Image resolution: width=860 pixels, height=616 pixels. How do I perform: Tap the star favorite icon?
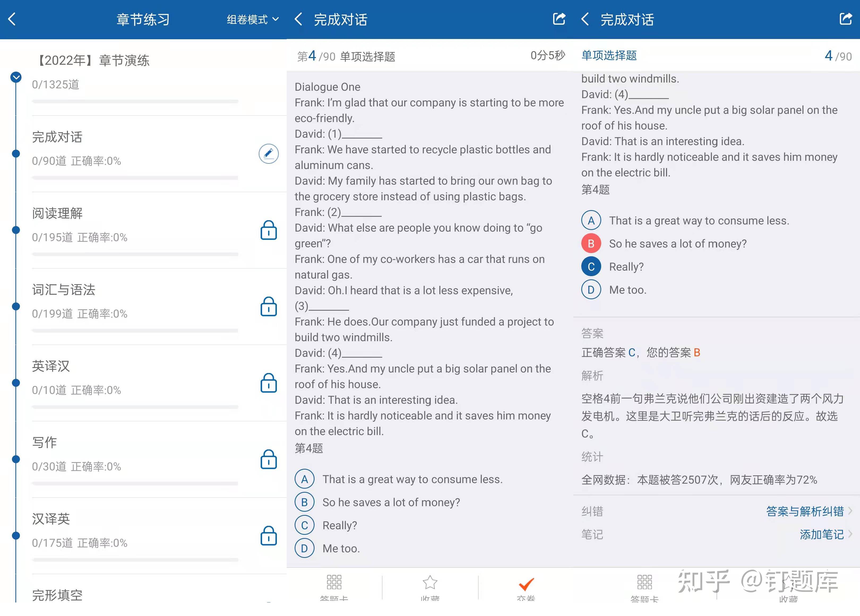[430, 583]
